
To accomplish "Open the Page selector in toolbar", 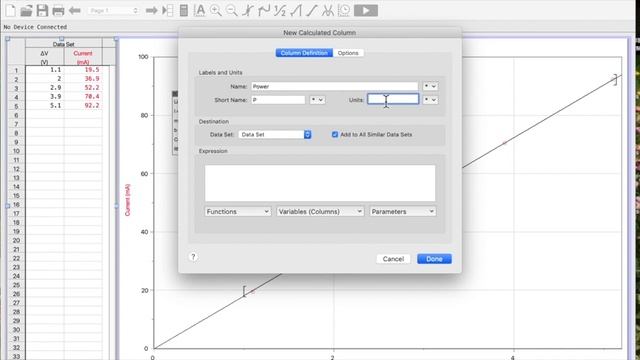I will click(114, 11).
